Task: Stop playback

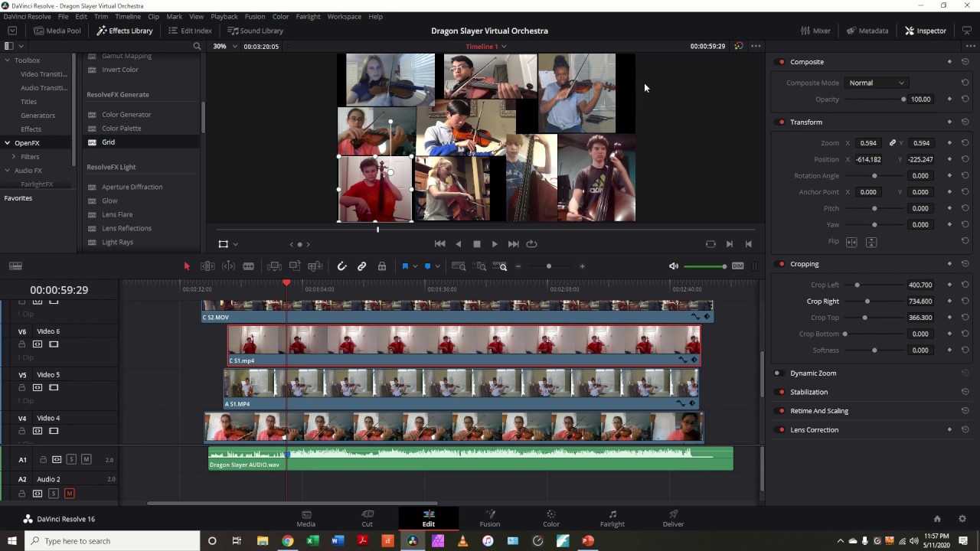Action: pos(477,244)
